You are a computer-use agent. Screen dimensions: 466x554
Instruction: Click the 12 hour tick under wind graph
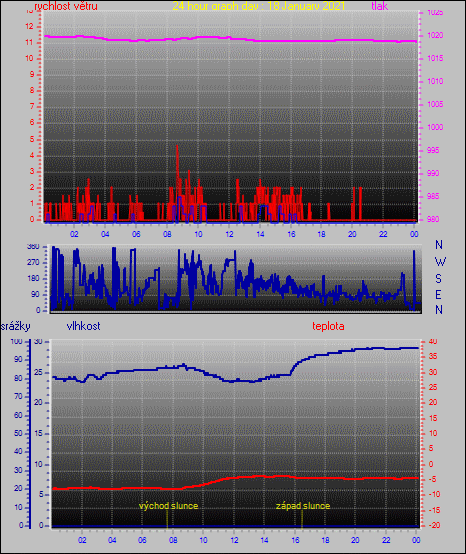click(x=230, y=234)
